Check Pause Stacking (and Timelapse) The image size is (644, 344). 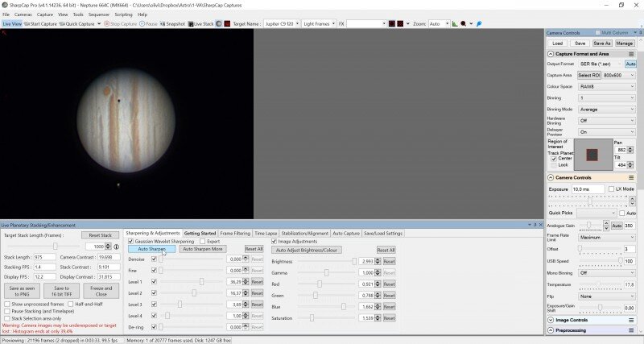pyautogui.click(x=7, y=311)
